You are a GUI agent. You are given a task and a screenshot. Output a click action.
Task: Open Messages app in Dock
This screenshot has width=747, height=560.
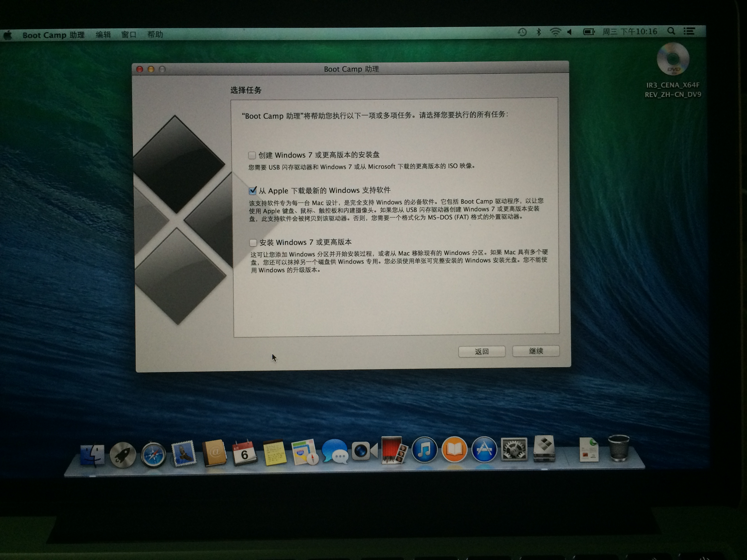coord(335,452)
